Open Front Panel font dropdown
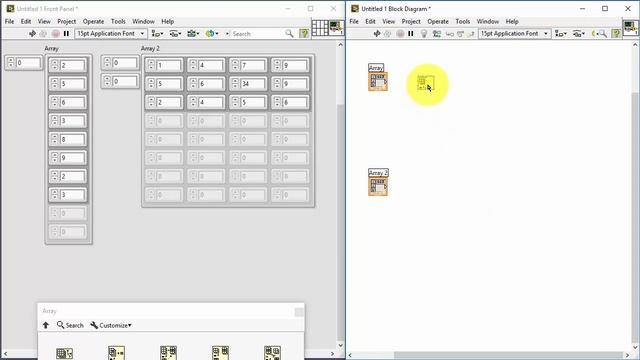The height and width of the screenshot is (360, 640). 111,33
